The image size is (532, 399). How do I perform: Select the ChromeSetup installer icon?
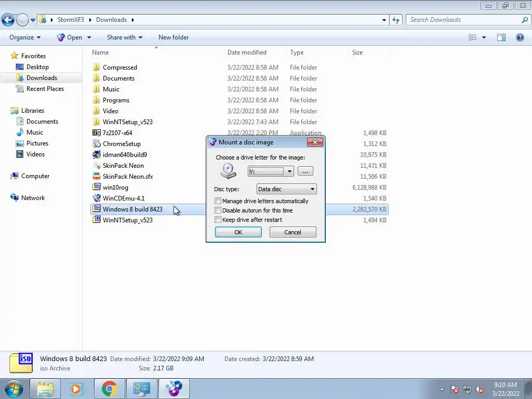point(96,143)
